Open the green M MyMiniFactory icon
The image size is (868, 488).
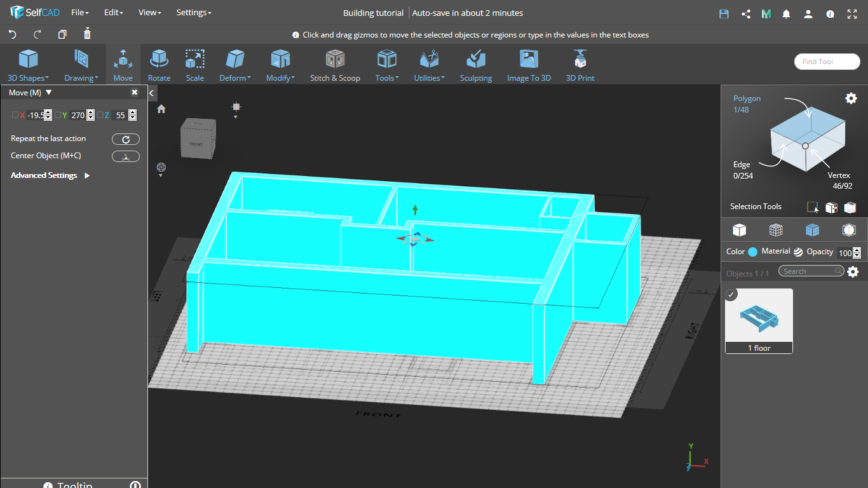pyautogui.click(x=766, y=13)
